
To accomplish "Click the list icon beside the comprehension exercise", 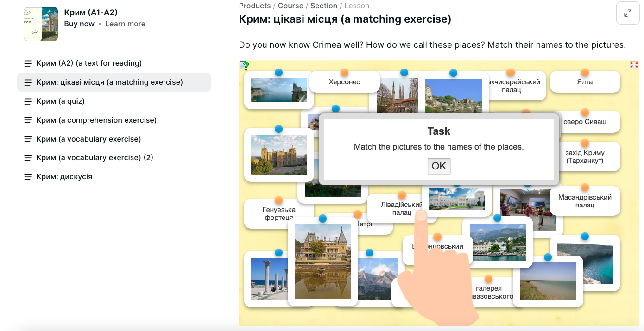I will coord(28,120).
